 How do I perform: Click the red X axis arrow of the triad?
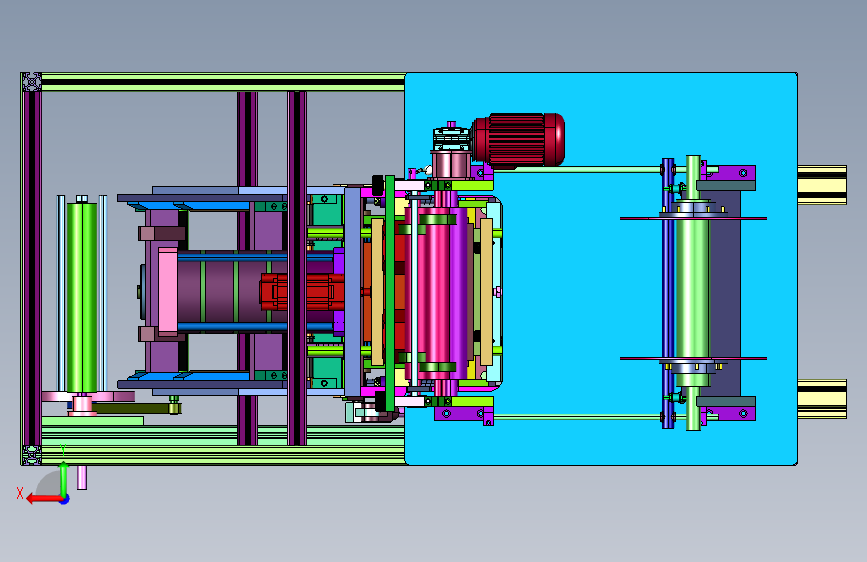[44, 499]
